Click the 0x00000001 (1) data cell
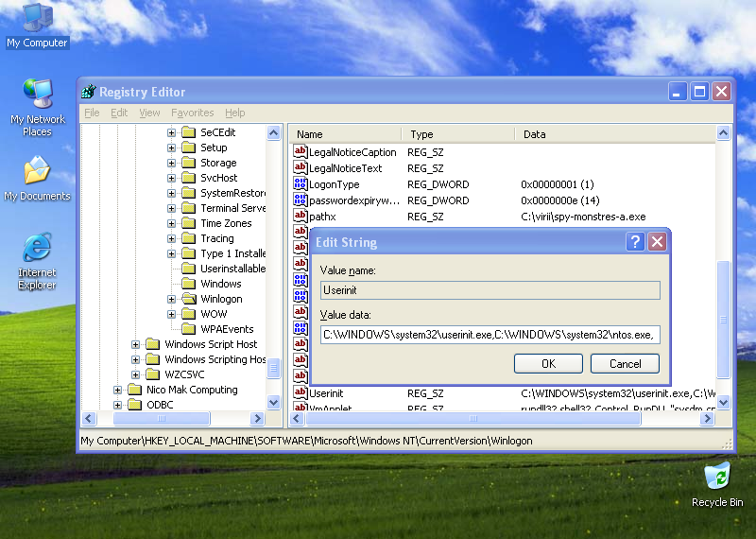The height and width of the screenshot is (539, 756). (x=557, y=184)
